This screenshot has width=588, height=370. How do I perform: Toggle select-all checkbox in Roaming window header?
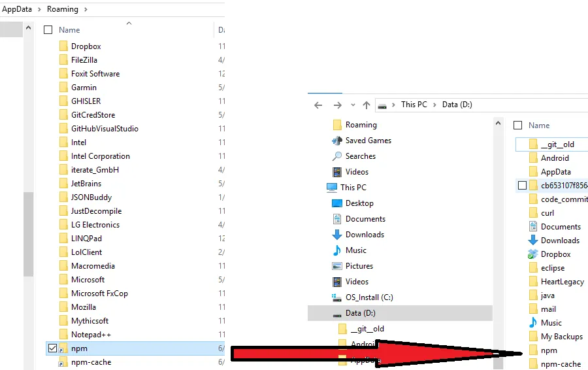[x=48, y=29]
